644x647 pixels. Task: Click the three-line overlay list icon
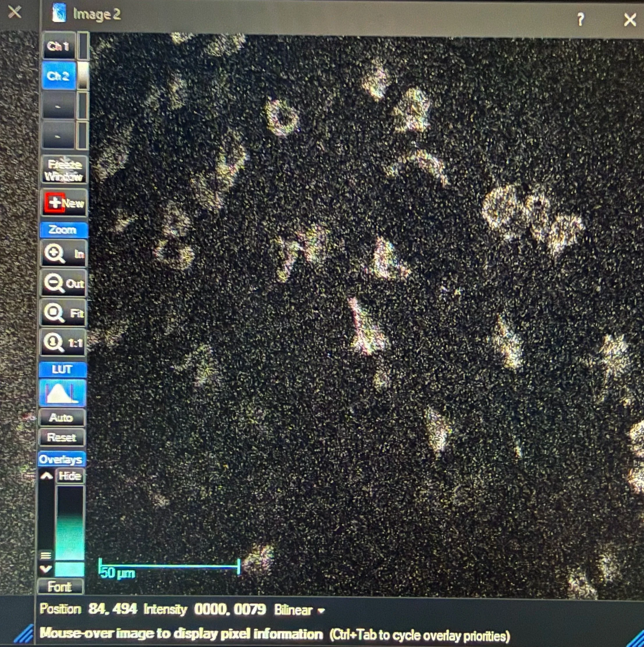tap(46, 555)
